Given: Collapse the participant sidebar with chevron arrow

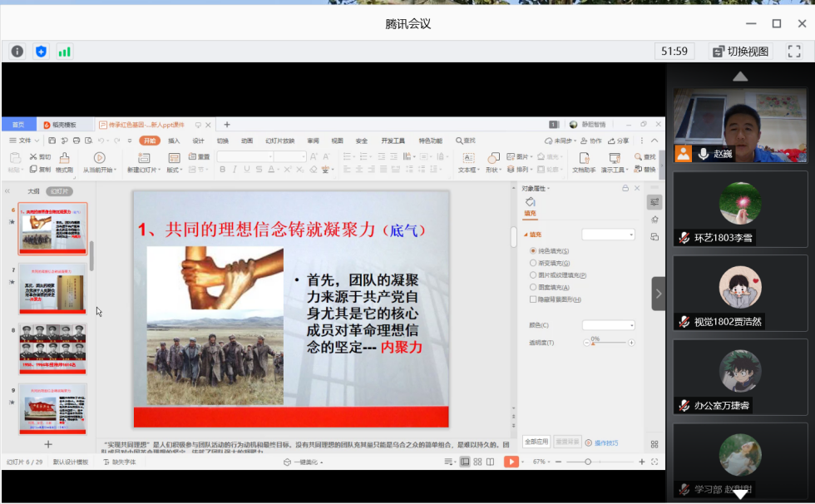Looking at the screenshot, I should coord(659,294).
